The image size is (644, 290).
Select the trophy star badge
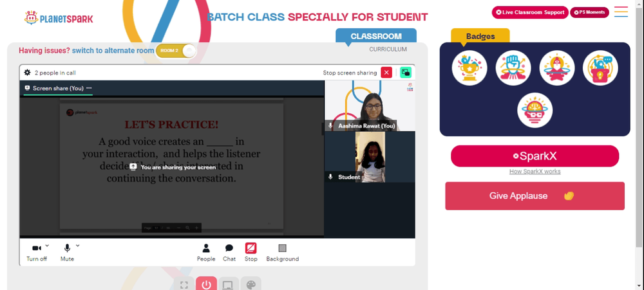(469, 68)
